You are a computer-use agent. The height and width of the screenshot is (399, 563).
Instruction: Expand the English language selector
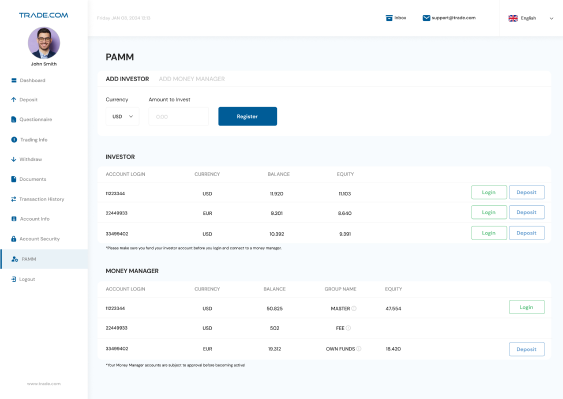(531, 18)
